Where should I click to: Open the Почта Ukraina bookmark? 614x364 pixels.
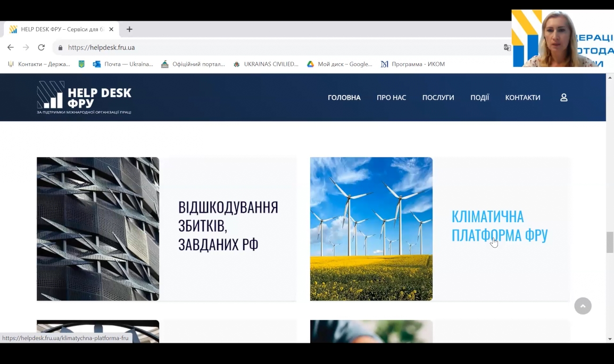click(123, 64)
